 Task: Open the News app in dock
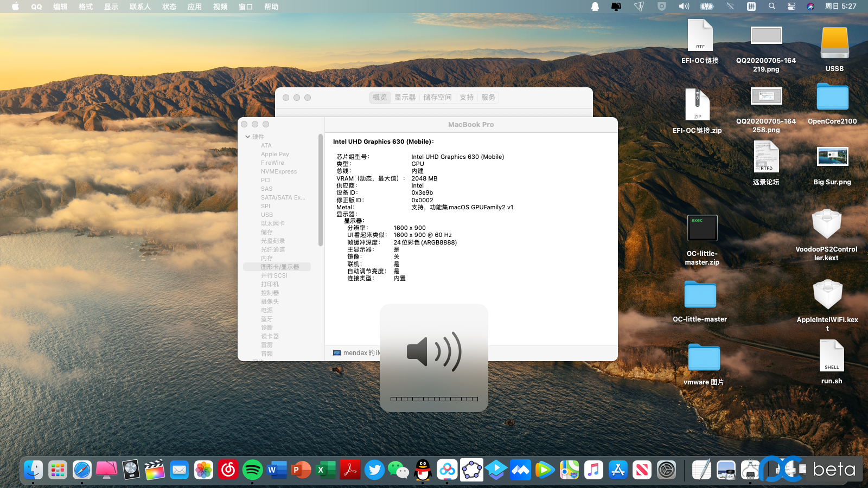coord(642,470)
